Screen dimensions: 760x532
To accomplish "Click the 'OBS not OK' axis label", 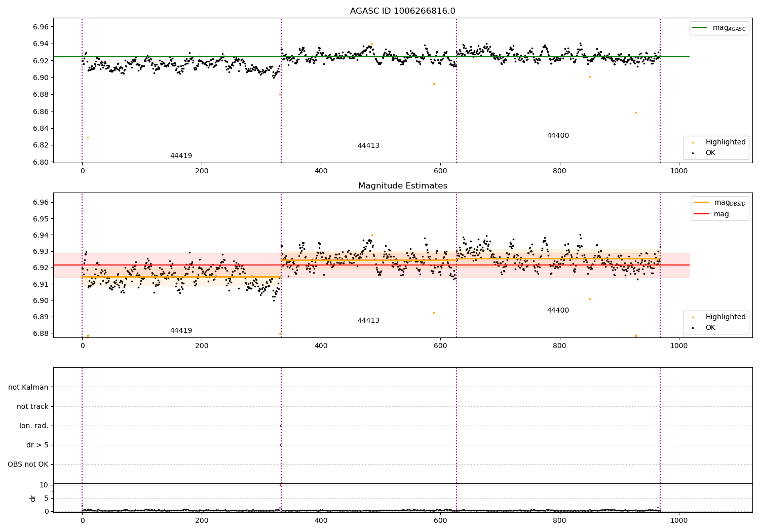I will (x=28, y=464).
